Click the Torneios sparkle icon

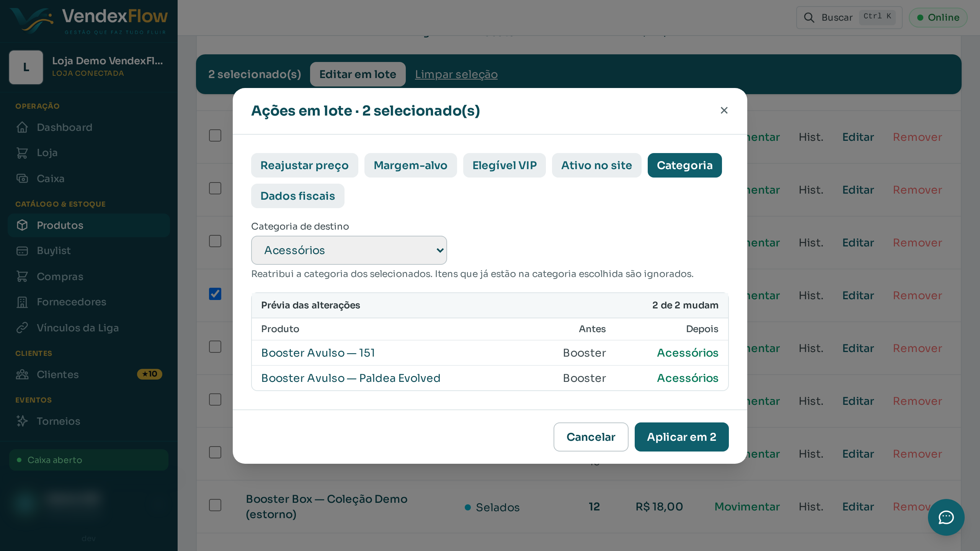coord(22,421)
